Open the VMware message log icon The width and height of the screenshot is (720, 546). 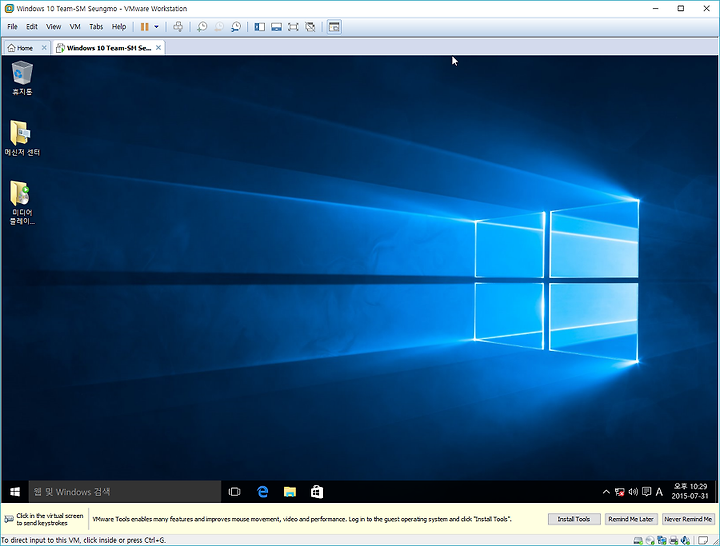click(703, 540)
